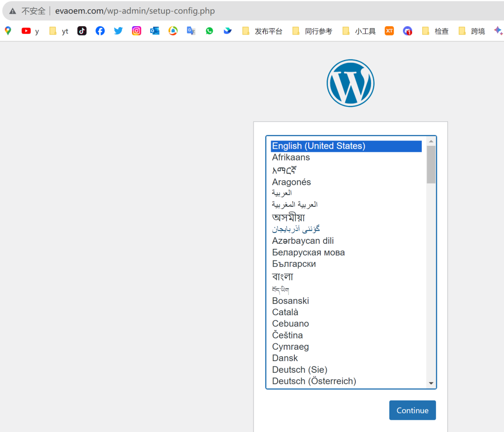This screenshot has width=504, height=432.
Task: Open the 检查 bookmark folder
Action: tap(435, 31)
